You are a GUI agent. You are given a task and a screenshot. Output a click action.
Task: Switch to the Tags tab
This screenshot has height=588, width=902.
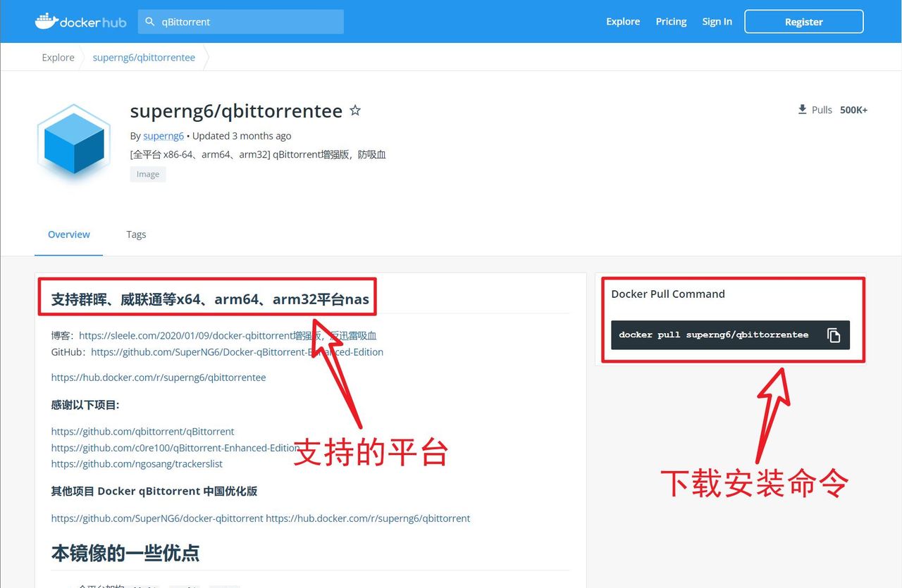click(x=136, y=234)
